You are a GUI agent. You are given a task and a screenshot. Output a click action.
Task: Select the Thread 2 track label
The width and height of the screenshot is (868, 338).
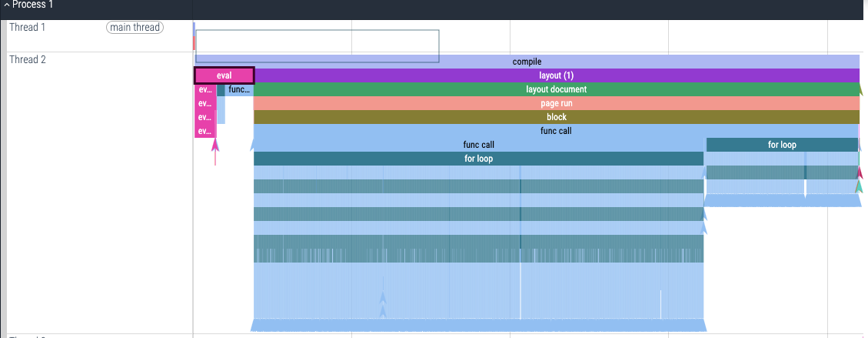point(28,60)
